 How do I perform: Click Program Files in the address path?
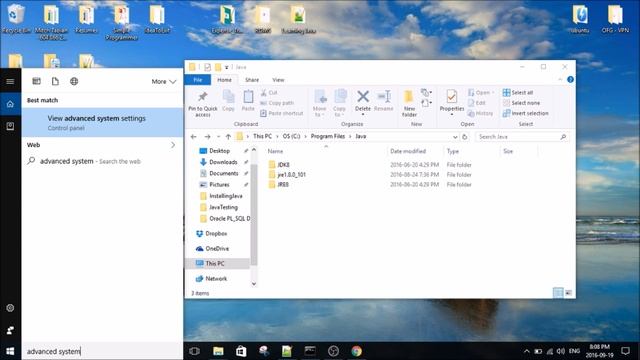[328, 136]
